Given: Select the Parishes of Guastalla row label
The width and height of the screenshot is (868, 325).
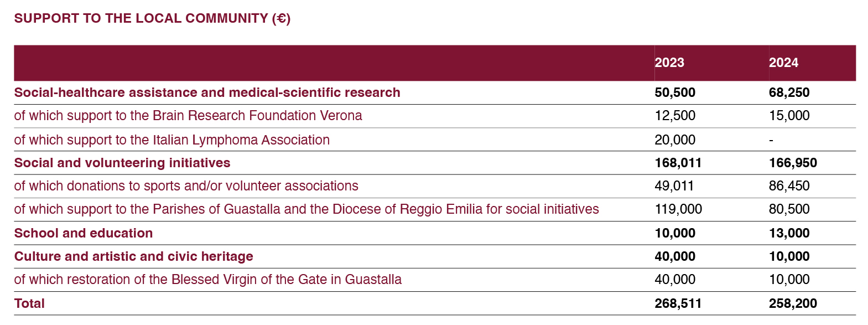Looking at the screenshot, I should [x=306, y=209].
